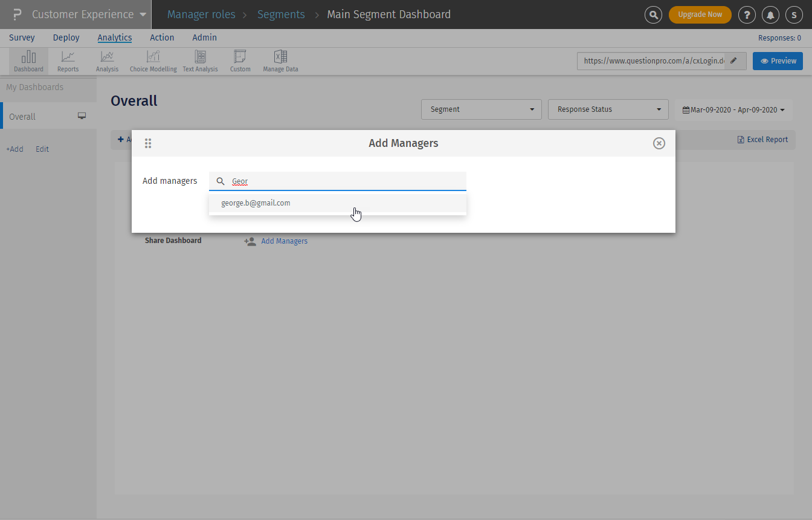This screenshot has height=520, width=812.
Task: Open the Customer Experience product dropdown
Action: point(88,15)
